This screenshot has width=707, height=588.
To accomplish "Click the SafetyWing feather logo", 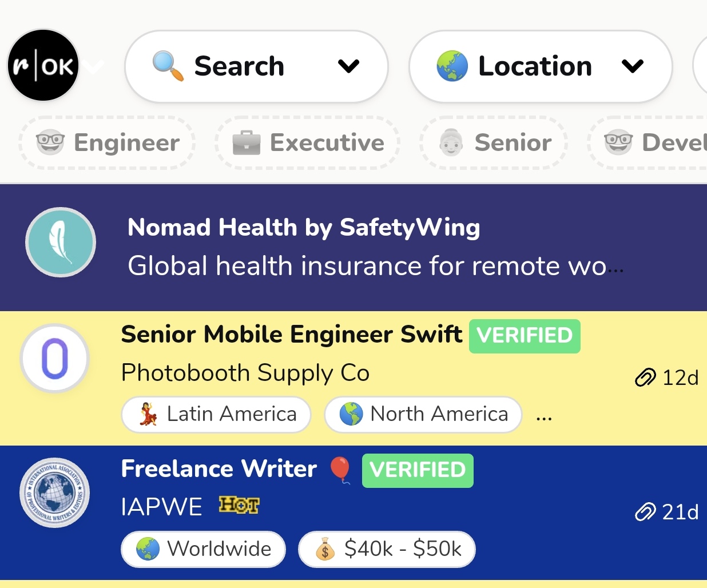I will [61, 242].
